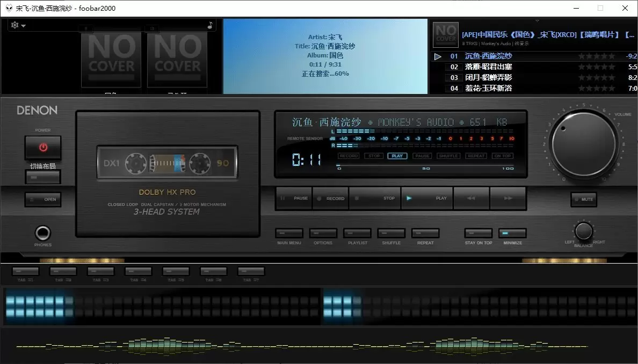Click the large VOLUME knob
Screen dimensions: 638x364
584,143
